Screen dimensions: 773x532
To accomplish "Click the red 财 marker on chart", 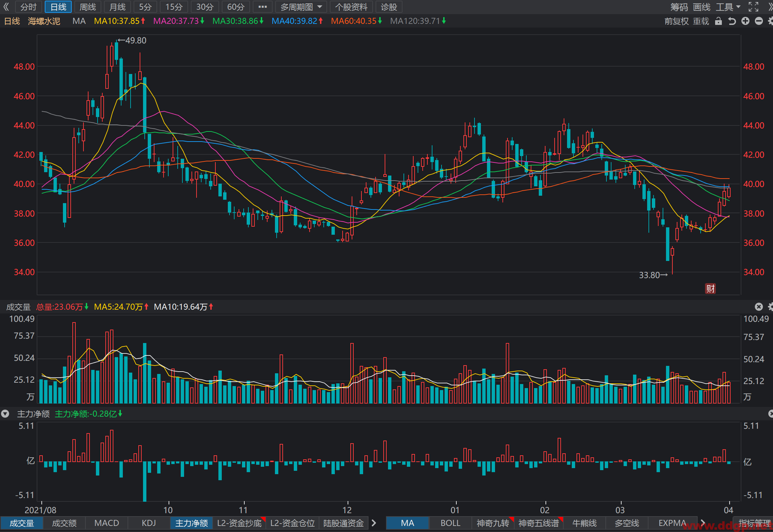I will (x=710, y=289).
